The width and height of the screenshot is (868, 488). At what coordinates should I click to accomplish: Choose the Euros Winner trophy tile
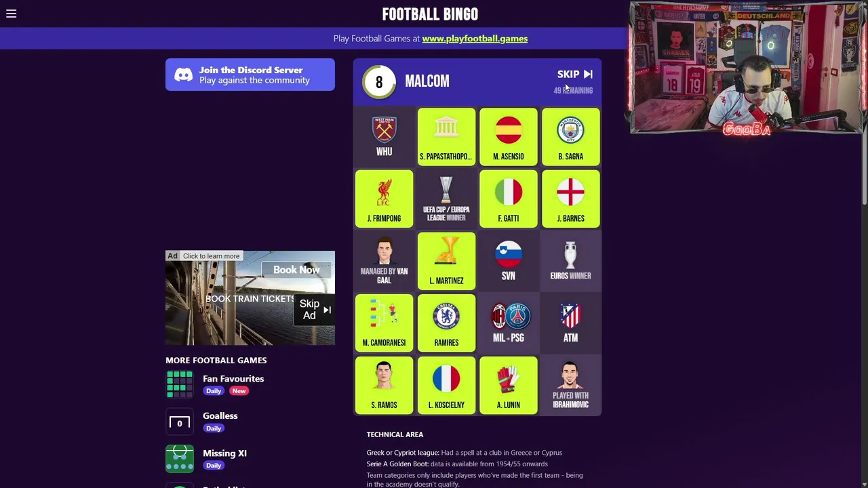point(570,261)
